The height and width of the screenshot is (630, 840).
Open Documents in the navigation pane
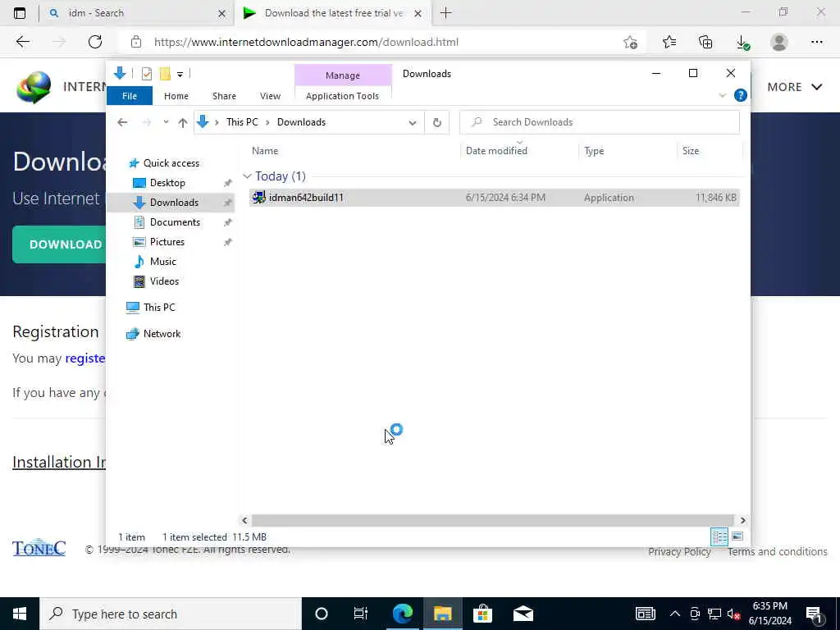pos(175,222)
